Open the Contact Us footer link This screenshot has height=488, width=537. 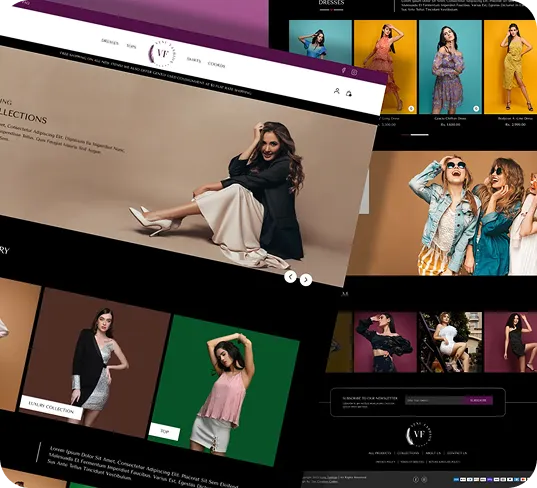[457, 453]
